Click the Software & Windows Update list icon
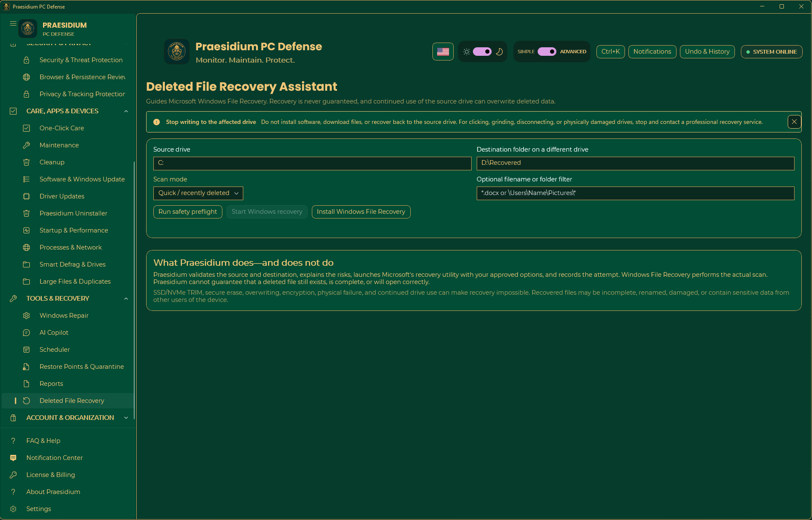This screenshot has height=520, width=812. point(26,179)
